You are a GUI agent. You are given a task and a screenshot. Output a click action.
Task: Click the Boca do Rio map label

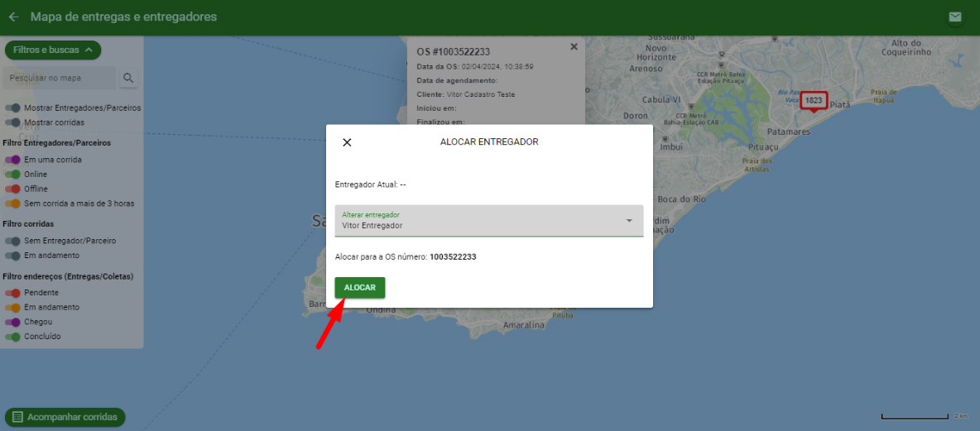(x=682, y=199)
